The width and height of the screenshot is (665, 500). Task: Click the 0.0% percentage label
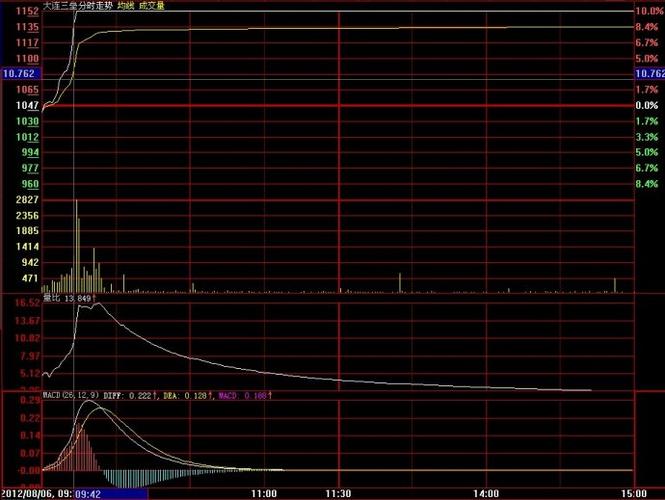point(647,105)
